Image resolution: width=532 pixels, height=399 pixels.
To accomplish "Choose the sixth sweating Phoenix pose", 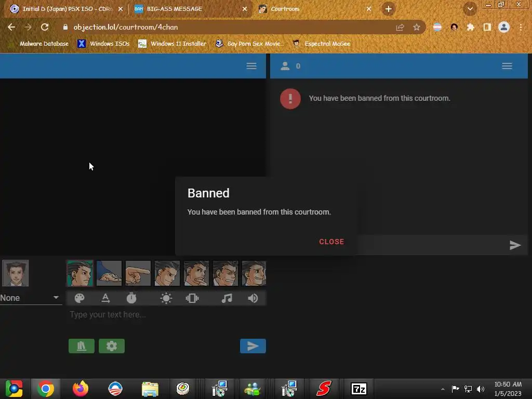I will click(x=225, y=273).
